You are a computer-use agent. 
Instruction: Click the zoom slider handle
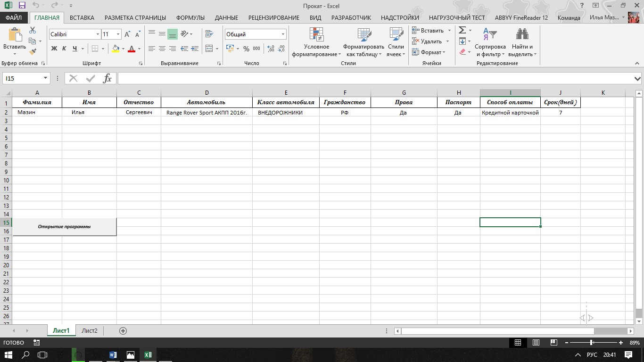pos(591,343)
